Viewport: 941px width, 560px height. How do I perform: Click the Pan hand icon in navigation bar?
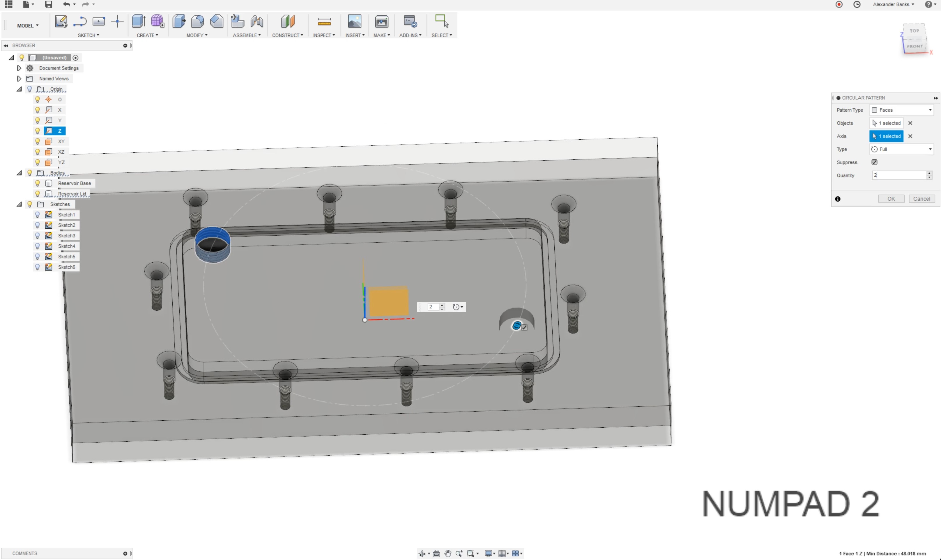(x=447, y=553)
